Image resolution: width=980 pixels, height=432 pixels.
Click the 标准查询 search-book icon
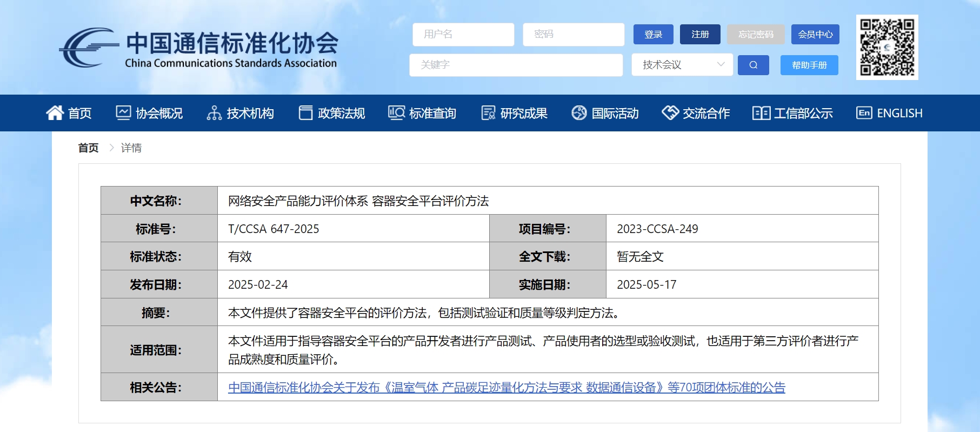(396, 112)
